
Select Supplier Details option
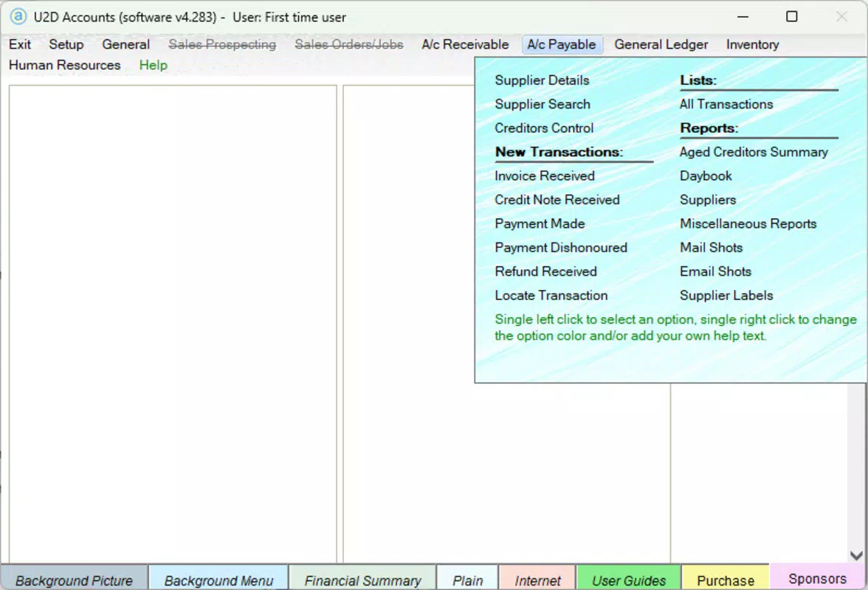pos(542,80)
